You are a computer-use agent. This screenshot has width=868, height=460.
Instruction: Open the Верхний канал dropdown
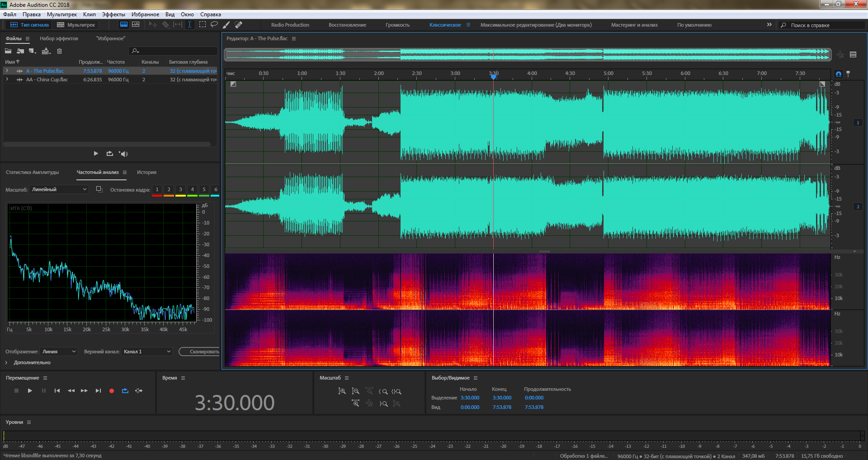coord(147,352)
